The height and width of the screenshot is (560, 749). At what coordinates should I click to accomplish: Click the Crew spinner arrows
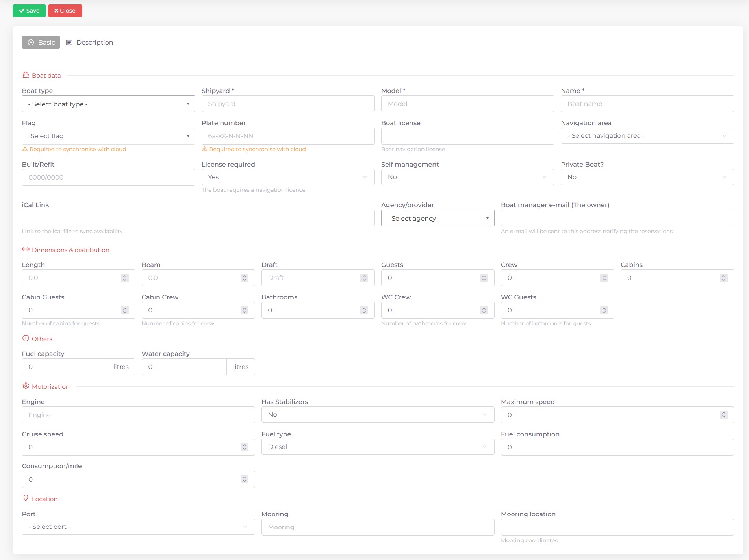[604, 278]
